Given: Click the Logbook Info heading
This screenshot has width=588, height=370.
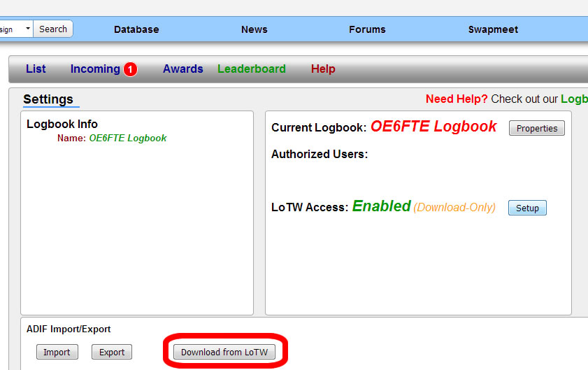Looking at the screenshot, I should (x=62, y=124).
